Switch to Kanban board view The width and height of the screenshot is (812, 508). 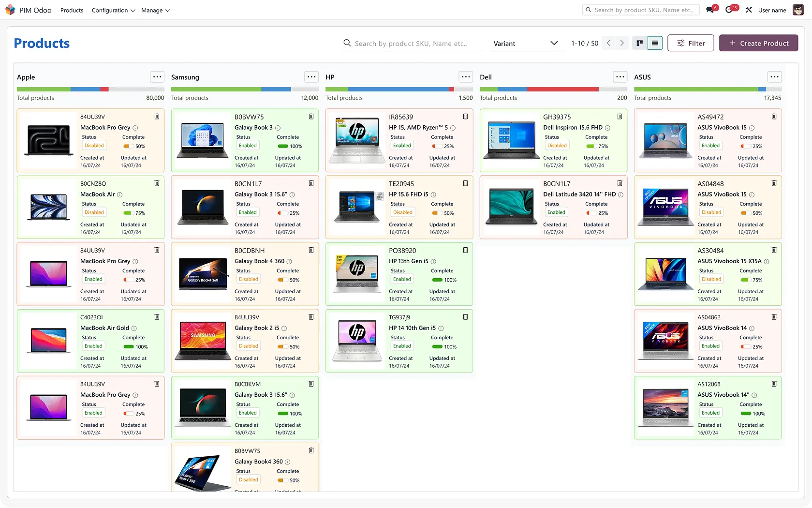click(x=639, y=43)
